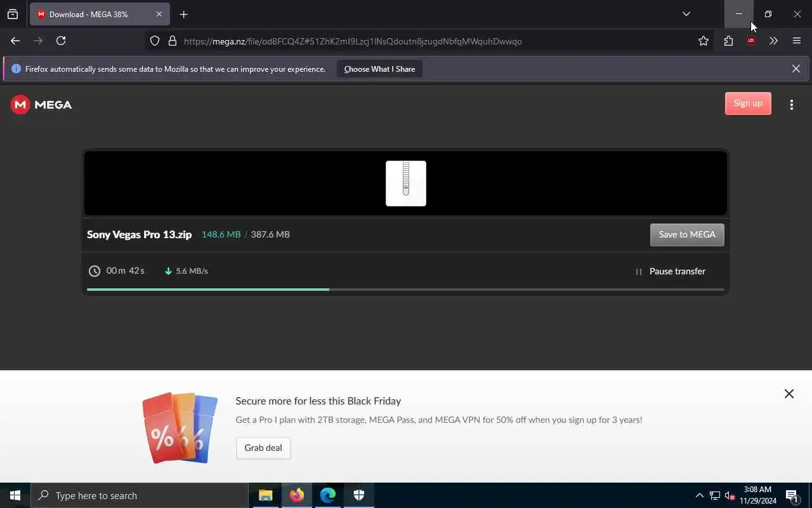Viewport: 812px width, 508px height.
Task: Select the Download - MEGA 38% tab
Action: [99, 14]
